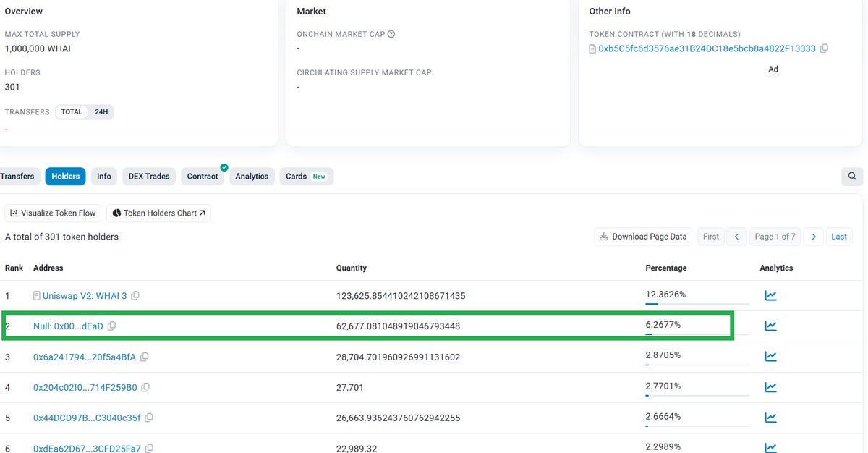Click 'Page 1 of 7' indicator
Image resolution: width=868 pixels, height=453 pixels.
pos(775,237)
